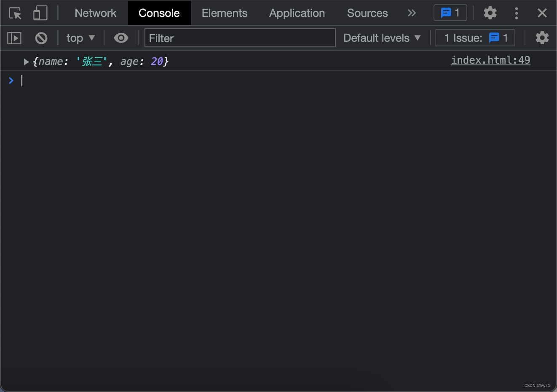Focus the Filter text field
Viewport: 557px width, 392px height.
coord(240,38)
